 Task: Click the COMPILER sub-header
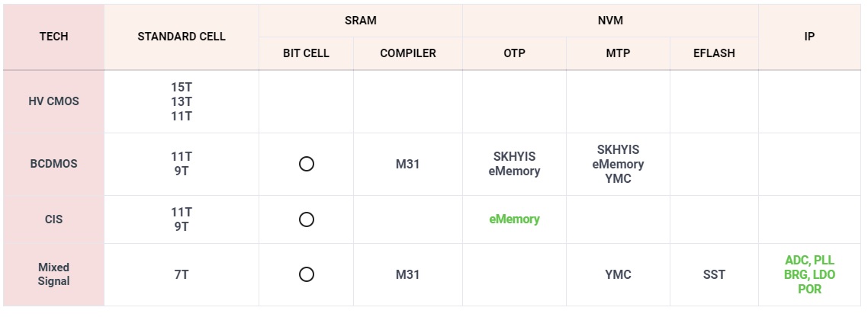(408, 53)
